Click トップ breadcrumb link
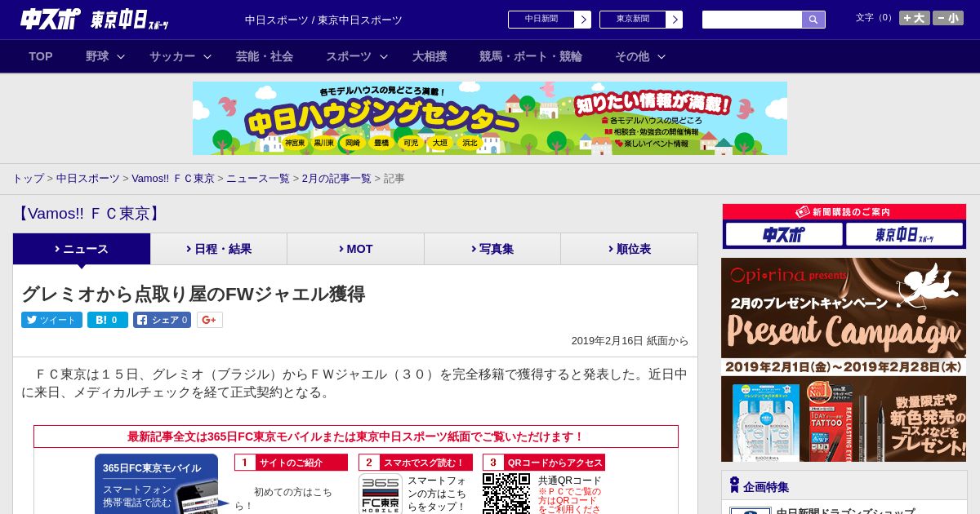This screenshot has width=980, height=514. [x=28, y=178]
